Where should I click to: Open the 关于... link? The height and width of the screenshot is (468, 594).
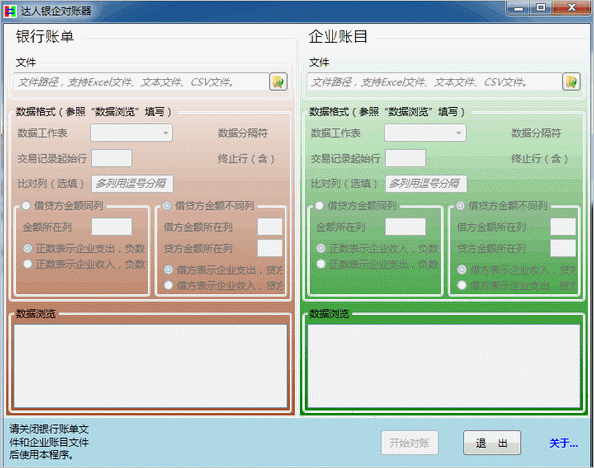(563, 443)
